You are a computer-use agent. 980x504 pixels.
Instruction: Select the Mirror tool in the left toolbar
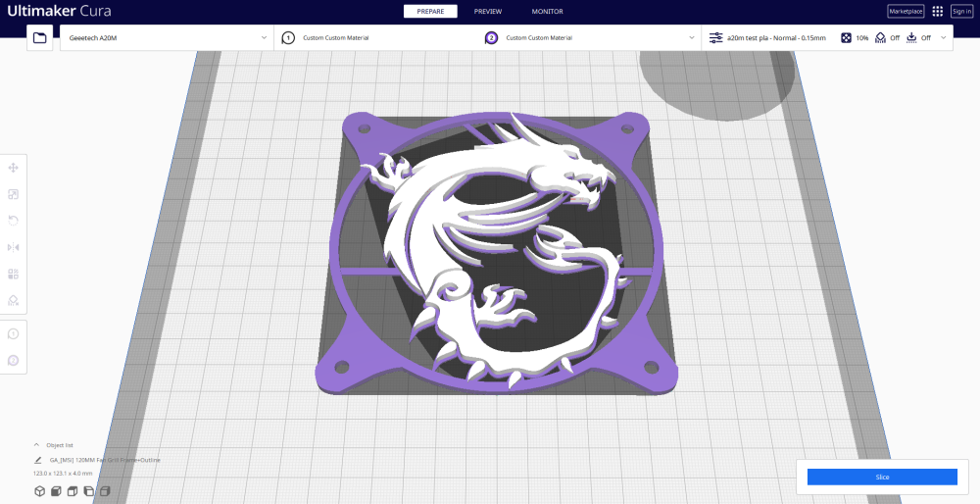[x=13, y=247]
